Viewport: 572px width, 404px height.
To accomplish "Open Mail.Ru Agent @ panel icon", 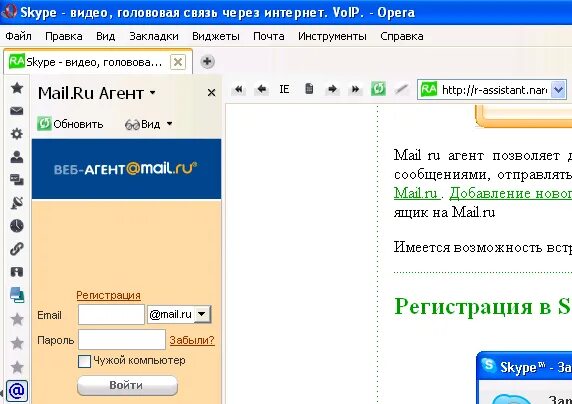I will click(x=17, y=391).
